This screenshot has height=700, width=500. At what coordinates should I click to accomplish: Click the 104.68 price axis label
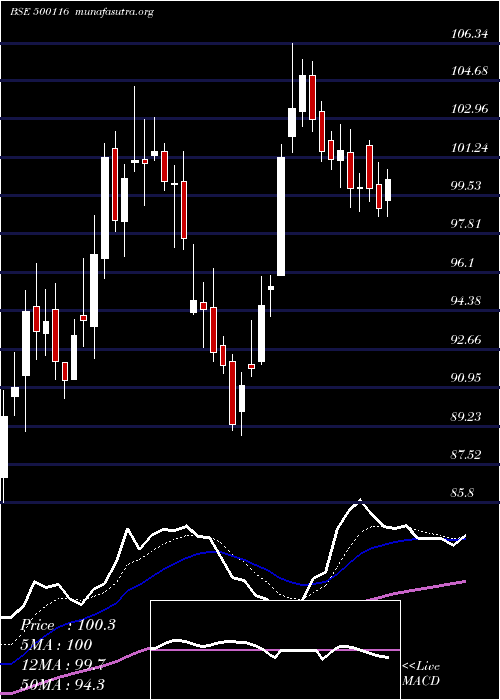pos(469,71)
